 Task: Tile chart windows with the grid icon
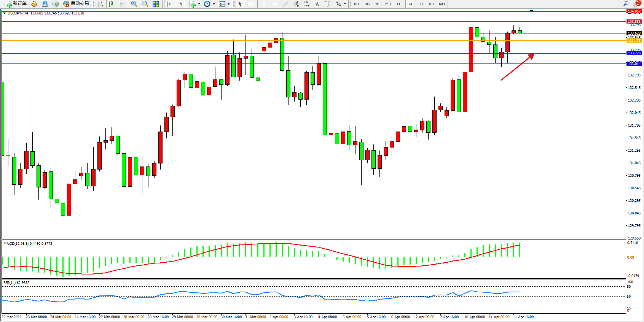pyautogui.click(x=156, y=4)
